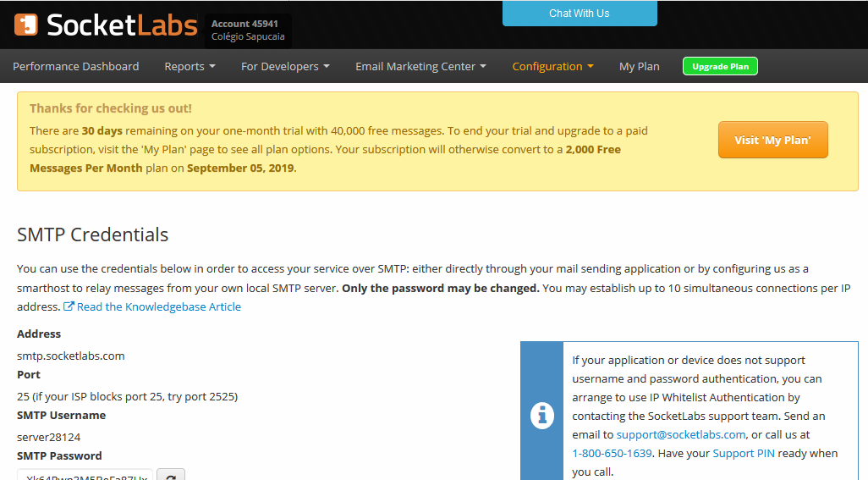This screenshot has height=480, width=868.
Task: Click the SMTP Credentials heading
Action: click(92, 234)
